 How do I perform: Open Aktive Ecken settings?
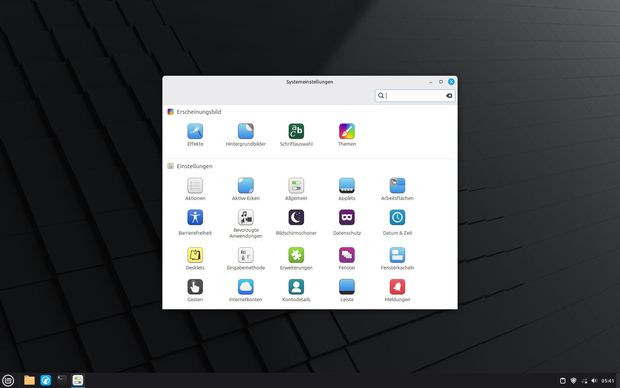(246, 189)
